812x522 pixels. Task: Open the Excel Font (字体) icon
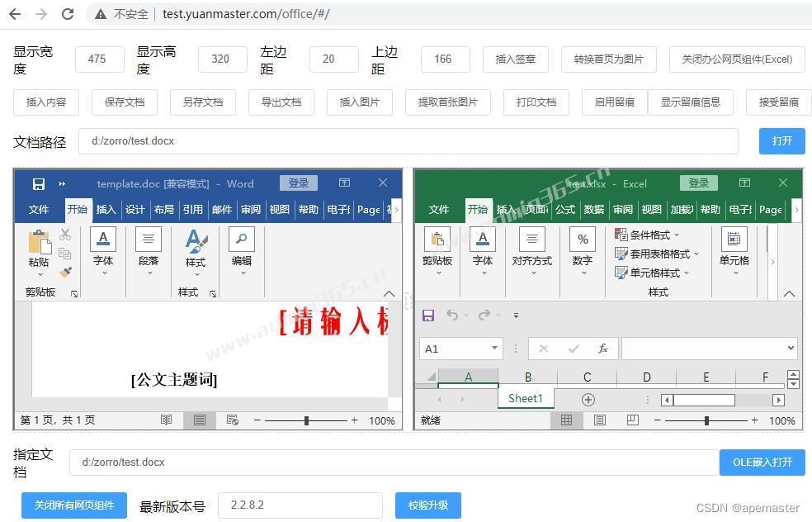click(x=483, y=240)
